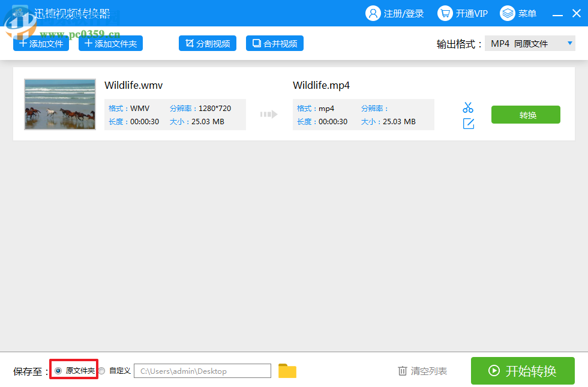Open the 输出格式 MP4 format dropdown
The width and height of the screenshot is (588, 387).
pos(530,43)
